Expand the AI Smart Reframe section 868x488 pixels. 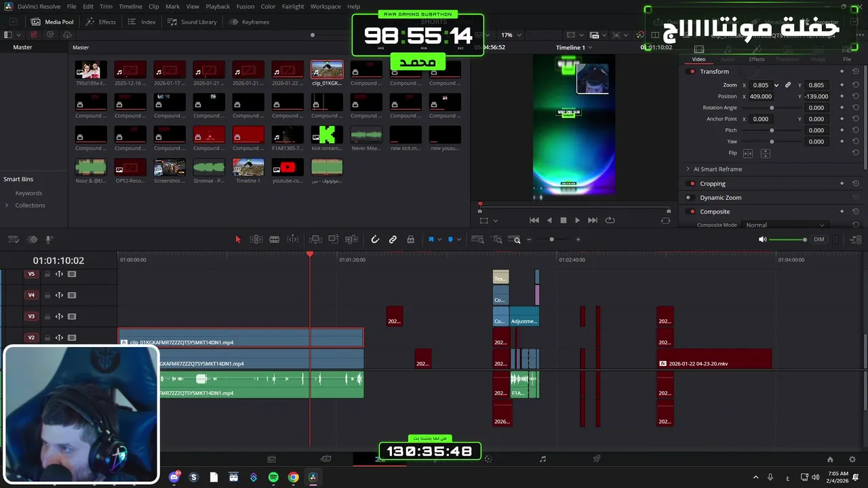click(x=688, y=169)
